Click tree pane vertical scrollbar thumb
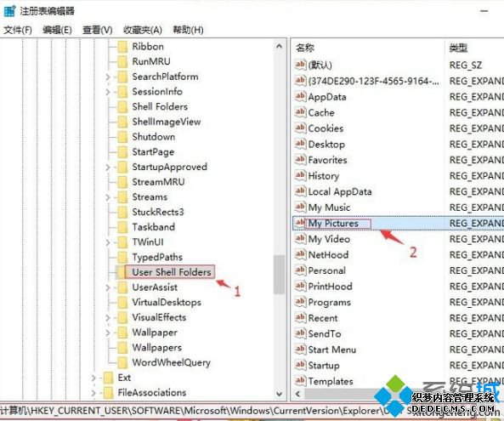 click(x=280, y=275)
